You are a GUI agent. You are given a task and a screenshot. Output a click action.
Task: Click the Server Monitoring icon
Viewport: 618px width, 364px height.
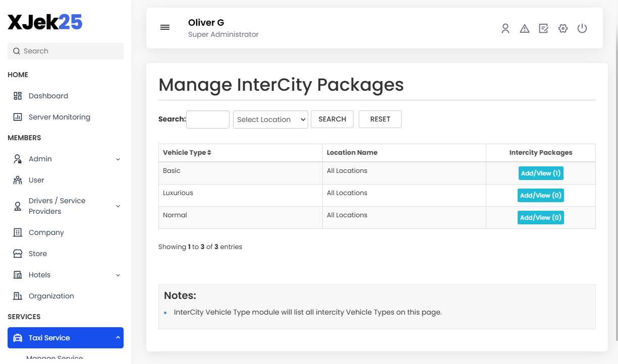(17, 117)
